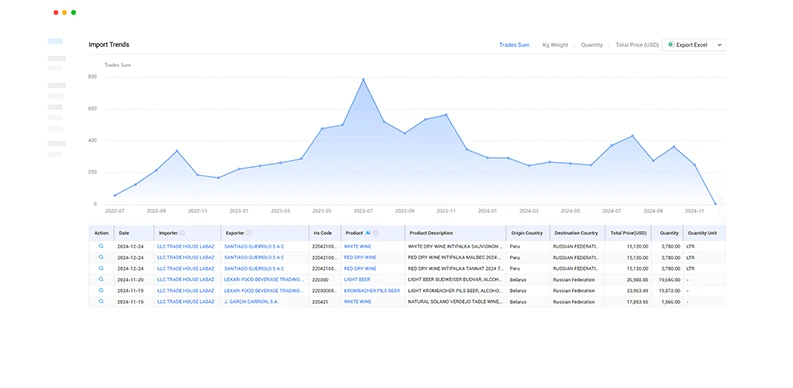Screen dimensions: 793x388
Task: Switch chart to Kg Weight tab
Action: pos(555,45)
